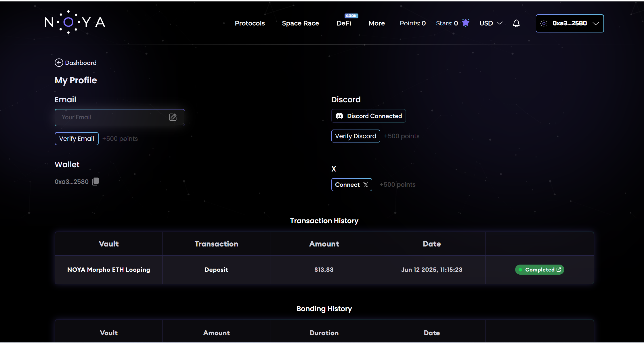Open the More menu
This screenshot has height=343, width=644.
click(x=377, y=23)
